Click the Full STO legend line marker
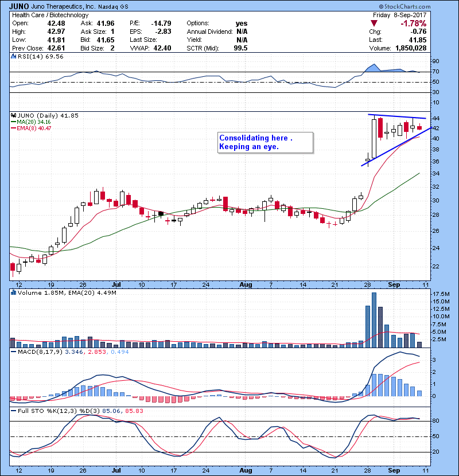Image resolution: width=459 pixels, height=476 pixels. 13,411
